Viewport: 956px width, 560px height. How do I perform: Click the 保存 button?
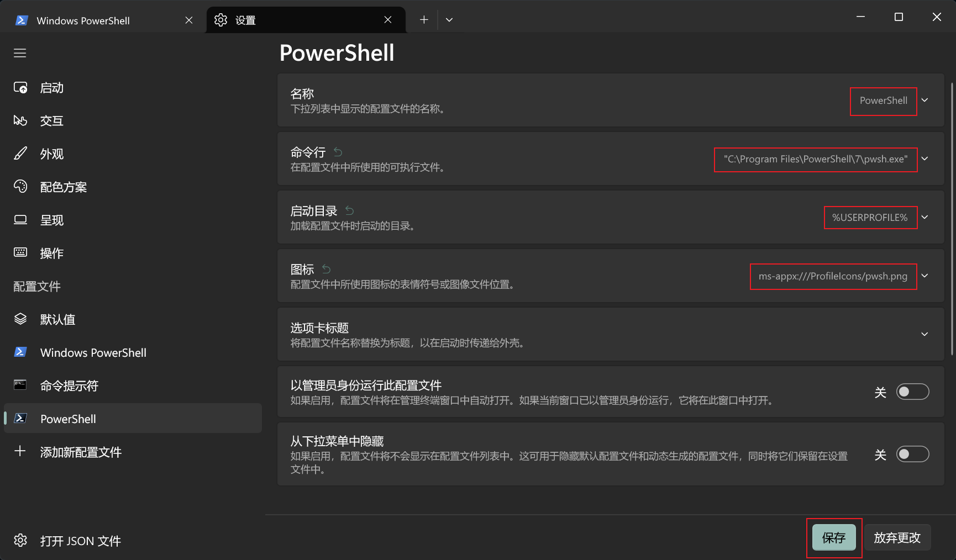pos(834,537)
